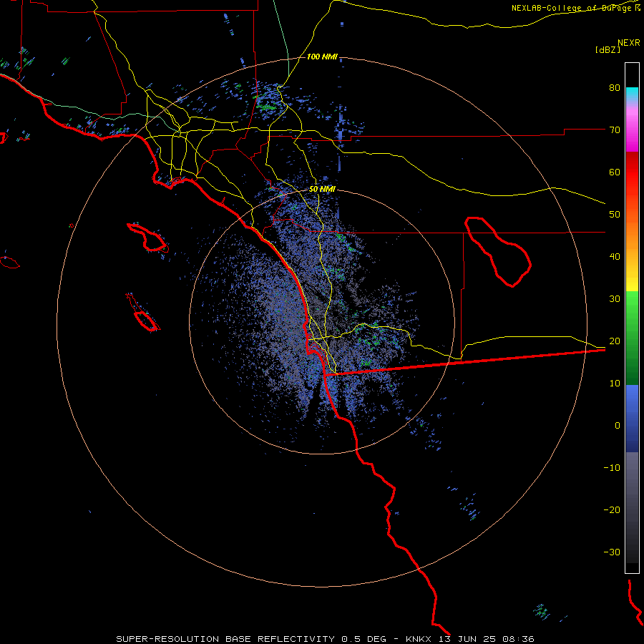Select the 70 value on the dBZ scale
This screenshot has width=644, height=644.
click(615, 130)
